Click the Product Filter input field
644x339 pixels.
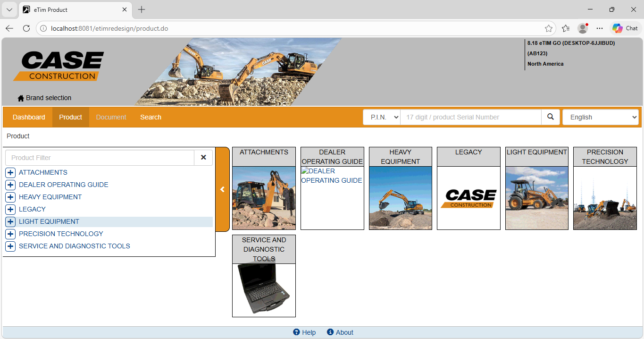100,158
